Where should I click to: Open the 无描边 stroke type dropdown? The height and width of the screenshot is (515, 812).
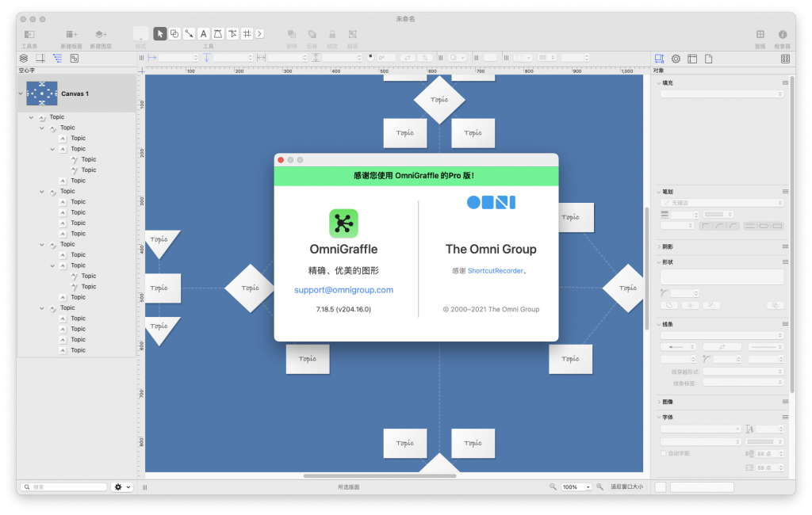click(x=722, y=203)
